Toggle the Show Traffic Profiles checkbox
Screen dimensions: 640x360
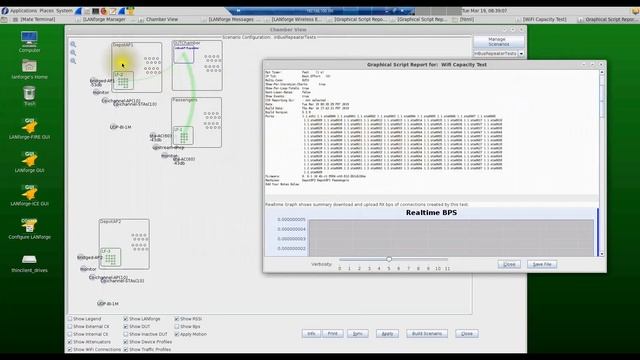click(x=126, y=350)
